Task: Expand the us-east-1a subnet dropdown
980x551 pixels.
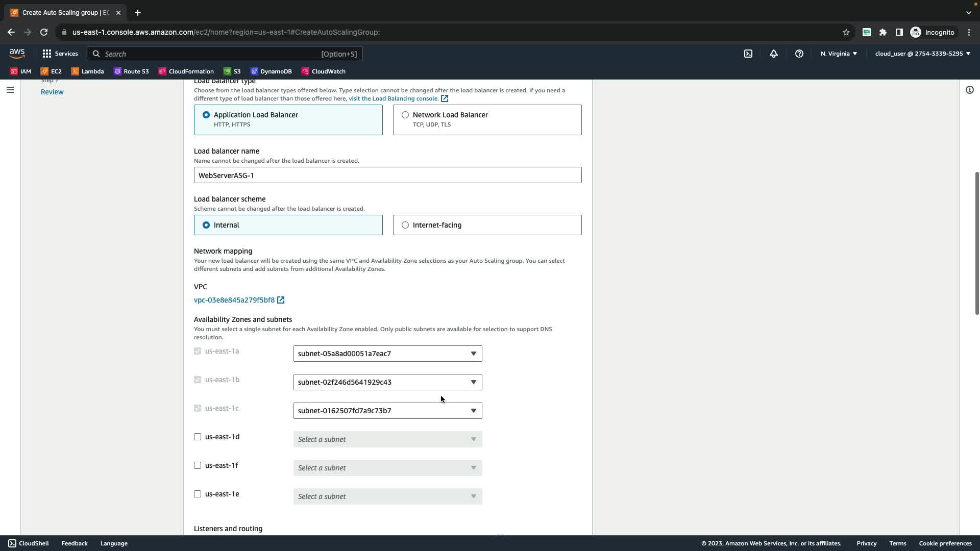Action: point(387,354)
